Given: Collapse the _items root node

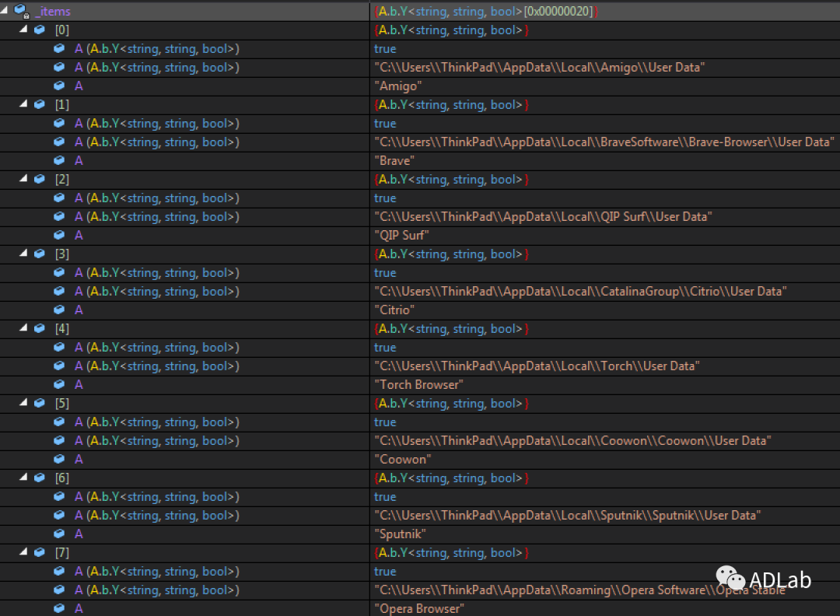Looking at the screenshot, I should click(x=5, y=11).
